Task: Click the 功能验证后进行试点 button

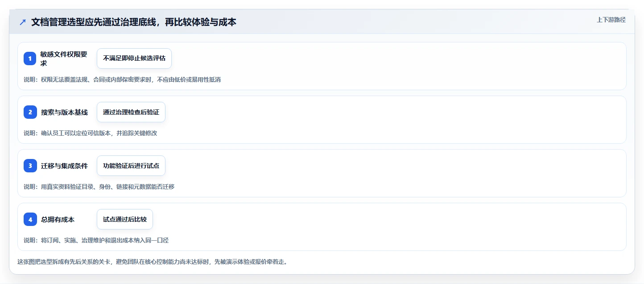Action: 131,166
